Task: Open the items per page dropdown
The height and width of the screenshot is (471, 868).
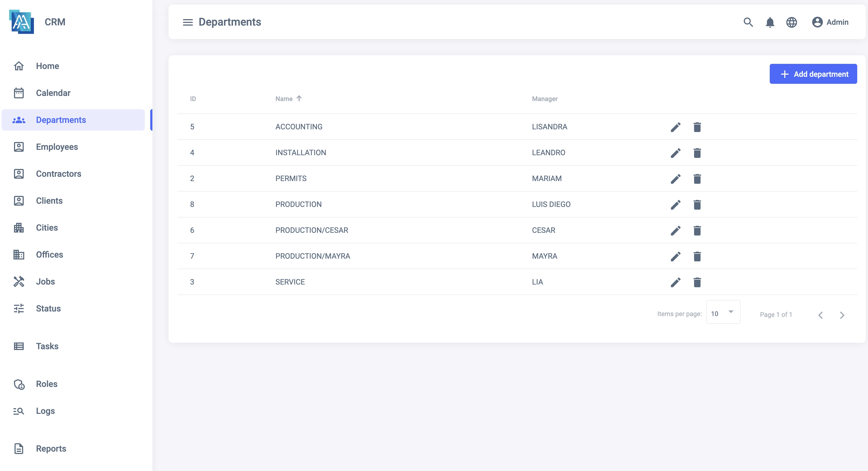Action: [723, 312]
